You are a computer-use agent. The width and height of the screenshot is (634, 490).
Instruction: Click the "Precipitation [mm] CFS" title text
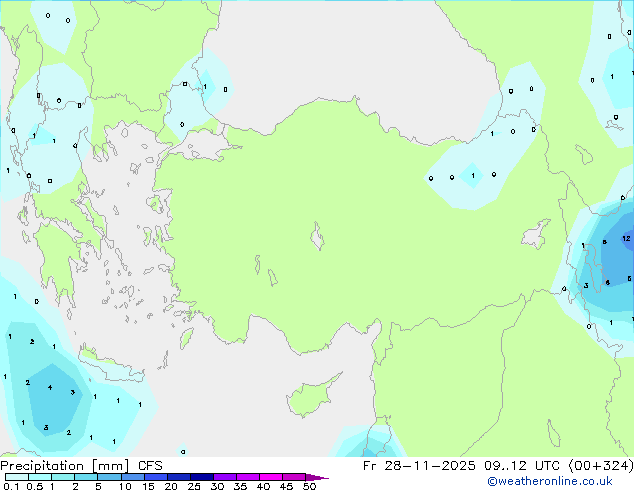click(81, 466)
